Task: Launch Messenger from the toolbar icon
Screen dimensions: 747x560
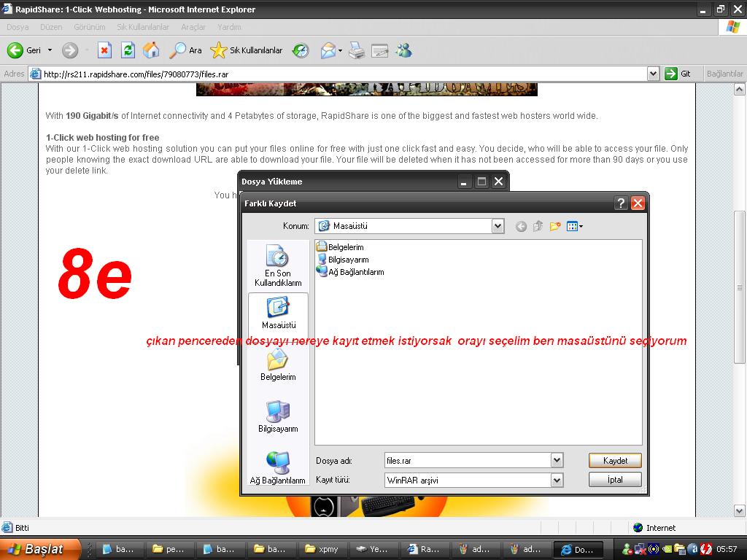Action: click(x=404, y=50)
